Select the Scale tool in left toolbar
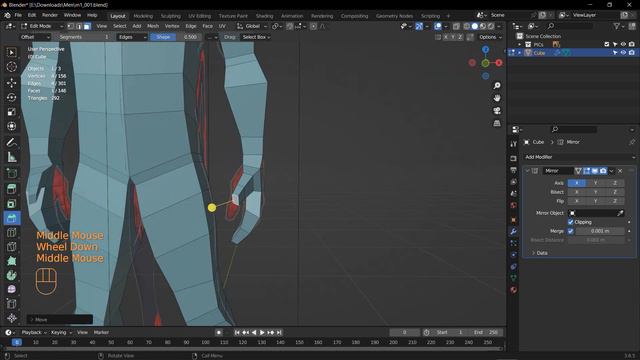640x360 pixels. point(11,112)
